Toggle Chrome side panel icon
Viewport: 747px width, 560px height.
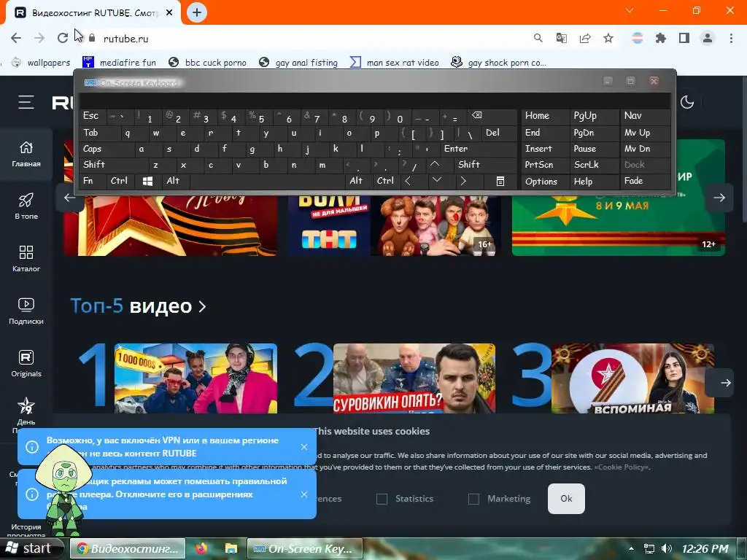point(684,38)
